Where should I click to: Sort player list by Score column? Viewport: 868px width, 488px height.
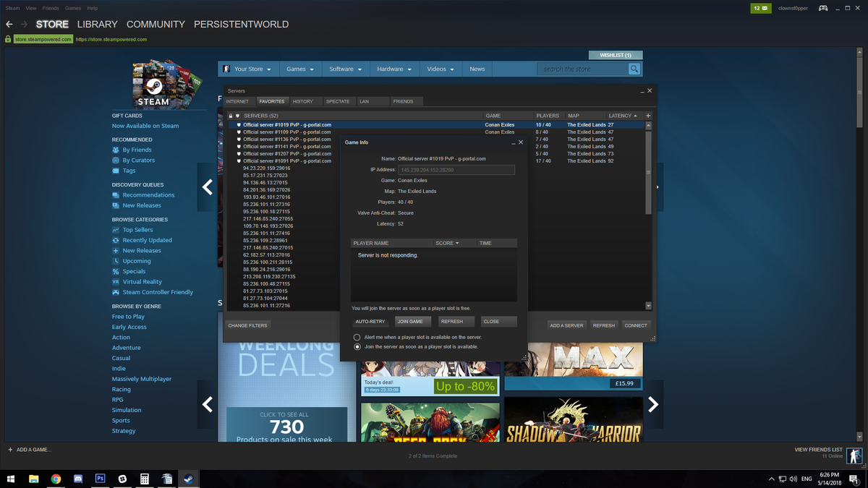pos(447,243)
